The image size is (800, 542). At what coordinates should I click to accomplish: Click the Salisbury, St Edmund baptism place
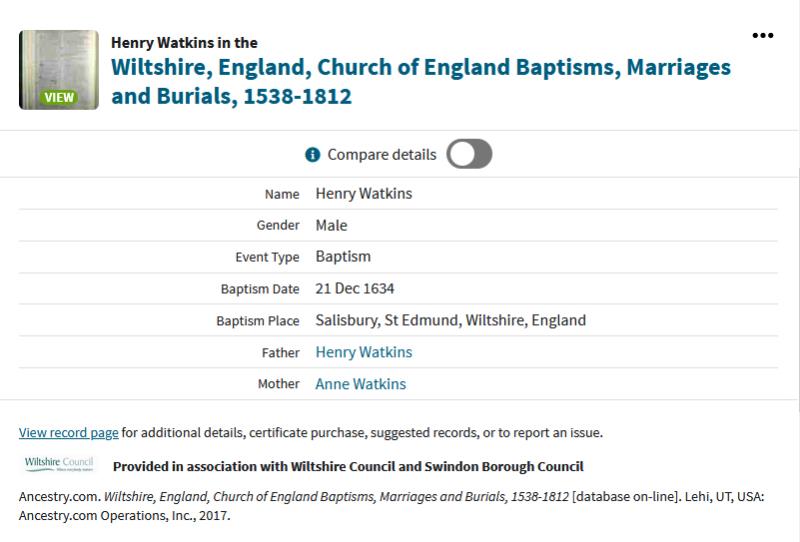451,321
